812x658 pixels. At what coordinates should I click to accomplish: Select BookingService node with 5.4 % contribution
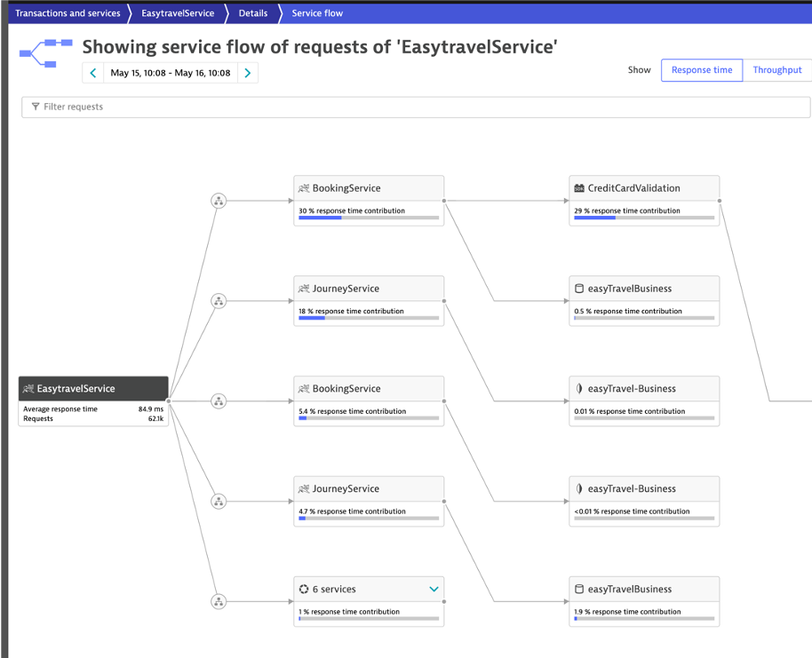point(369,401)
